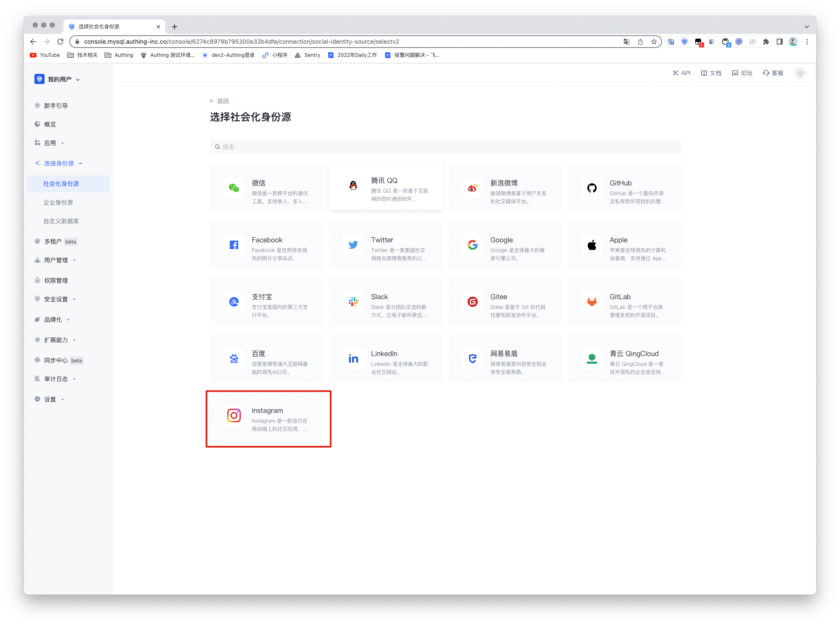Screen dimensions: 840x626
Task: Expand the 用户管理 menu in the sidebar
Action: tap(56, 260)
